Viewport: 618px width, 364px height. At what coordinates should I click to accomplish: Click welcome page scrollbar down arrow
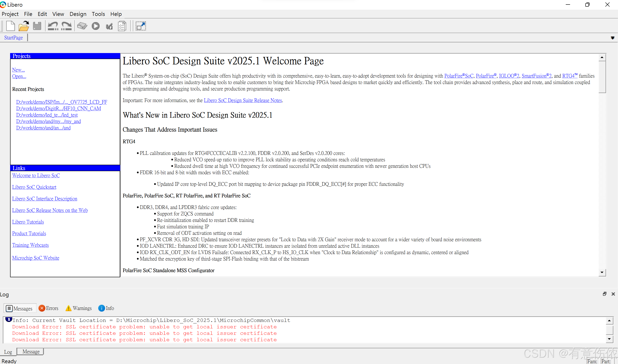(602, 272)
